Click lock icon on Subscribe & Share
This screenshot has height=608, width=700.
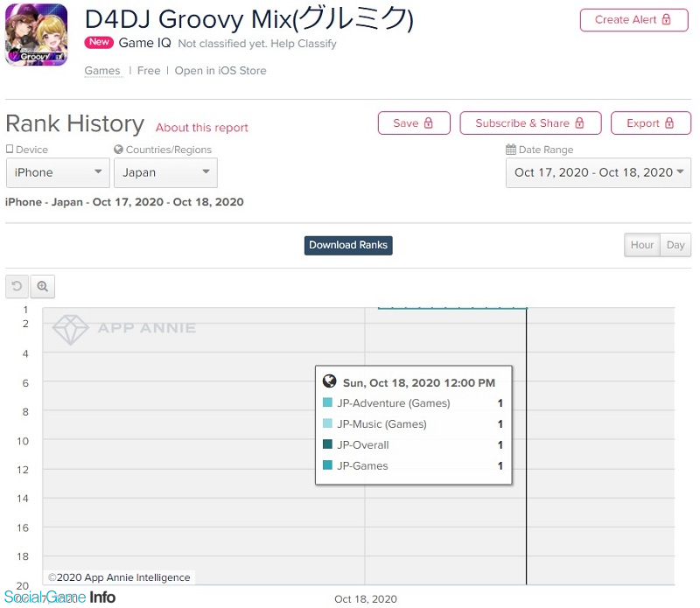pyautogui.click(x=579, y=122)
